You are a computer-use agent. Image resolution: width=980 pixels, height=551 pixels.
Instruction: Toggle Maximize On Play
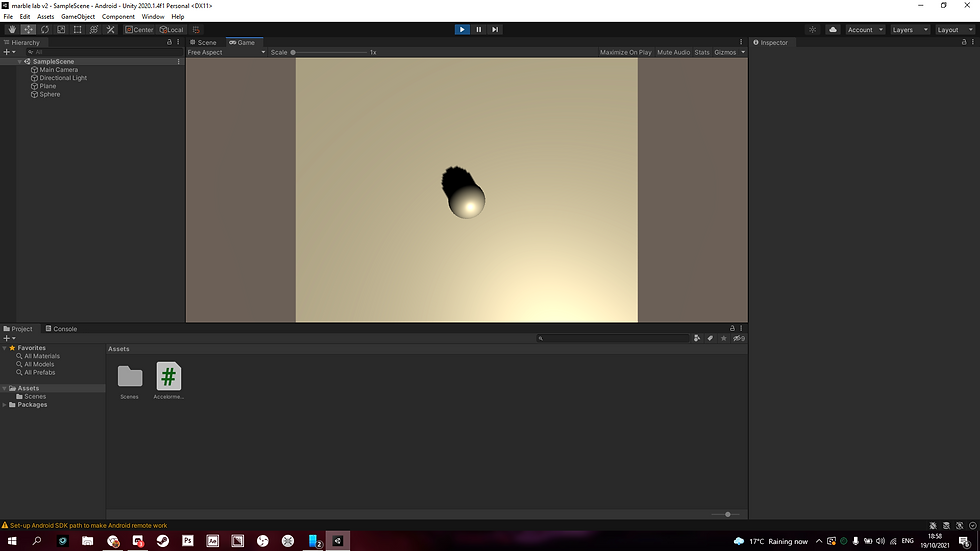(626, 52)
